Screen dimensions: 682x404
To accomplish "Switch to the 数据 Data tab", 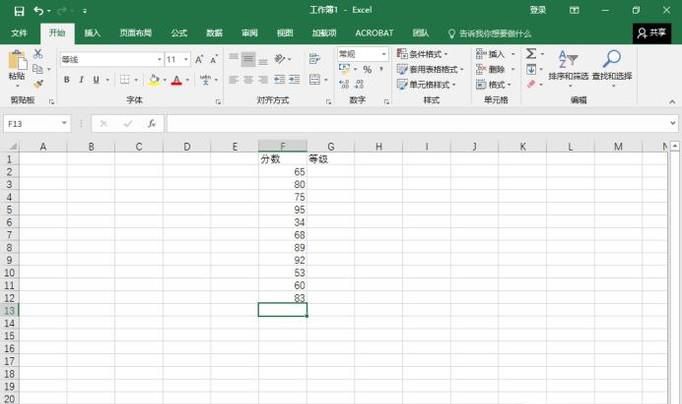I will pos(214,33).
